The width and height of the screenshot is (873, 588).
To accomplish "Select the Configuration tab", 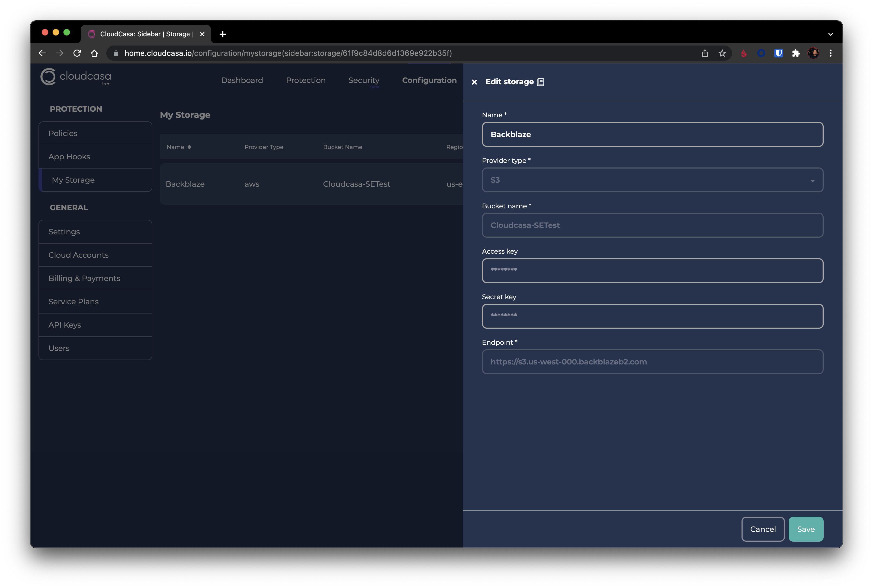I will pyautogui.click(x=429, y=80).
